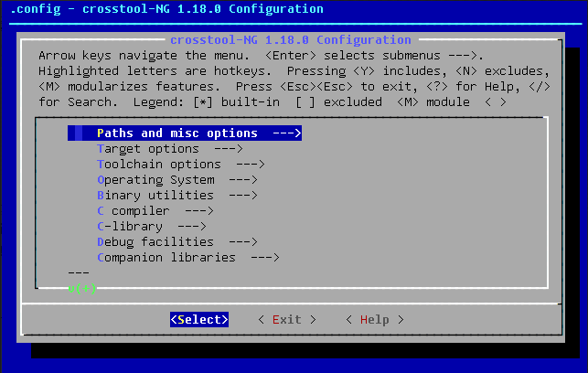
Task: Click the < Help > button
Action: (375, 319)
